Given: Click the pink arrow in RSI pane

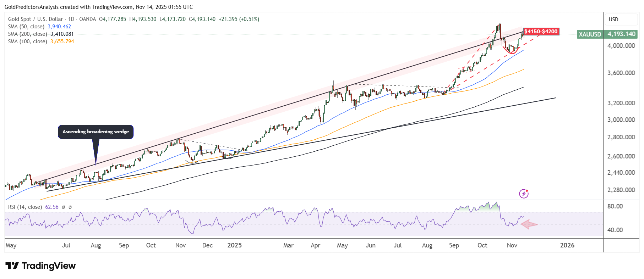Looking at the screenshot, I should [x=529, y=224].
